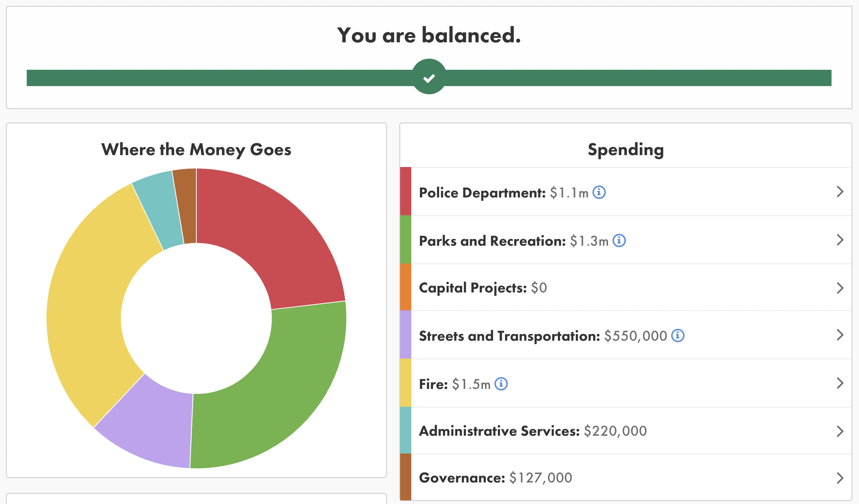
Task: Expand Police Department chevron arrow
Action: (840, 192)
